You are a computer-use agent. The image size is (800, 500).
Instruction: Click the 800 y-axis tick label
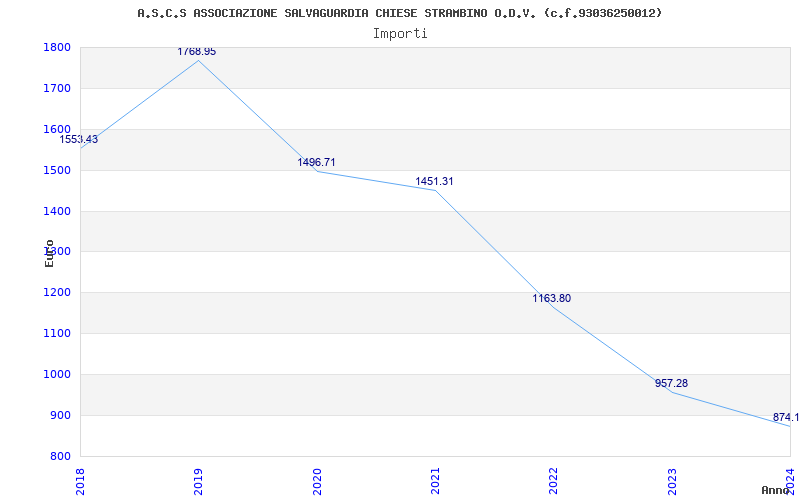[x=60, y=456]
